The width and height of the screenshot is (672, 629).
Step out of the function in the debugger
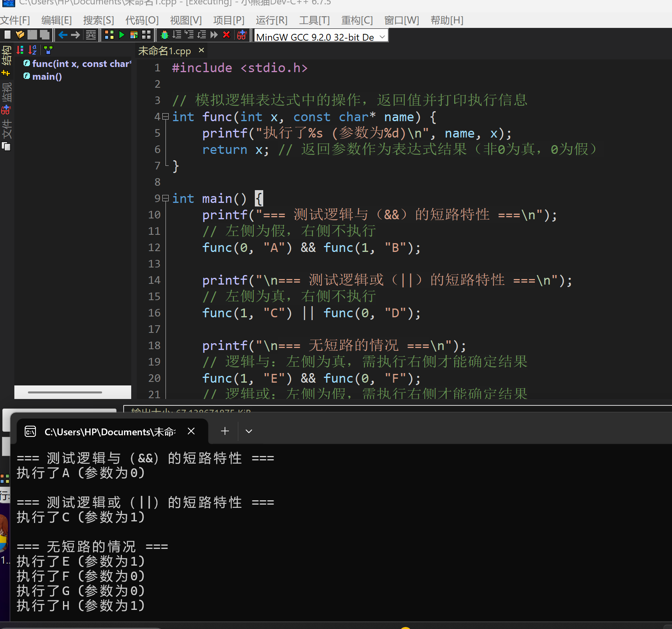click(202, 35)
